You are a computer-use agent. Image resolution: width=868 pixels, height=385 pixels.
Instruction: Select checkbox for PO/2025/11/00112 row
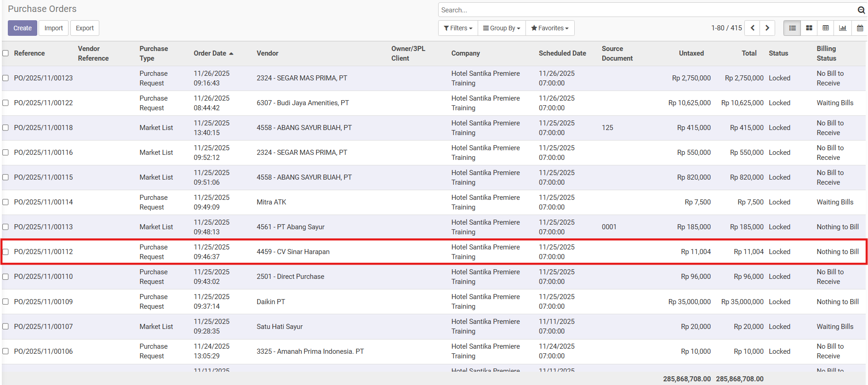pyautogui.click(x=6, y=252)
